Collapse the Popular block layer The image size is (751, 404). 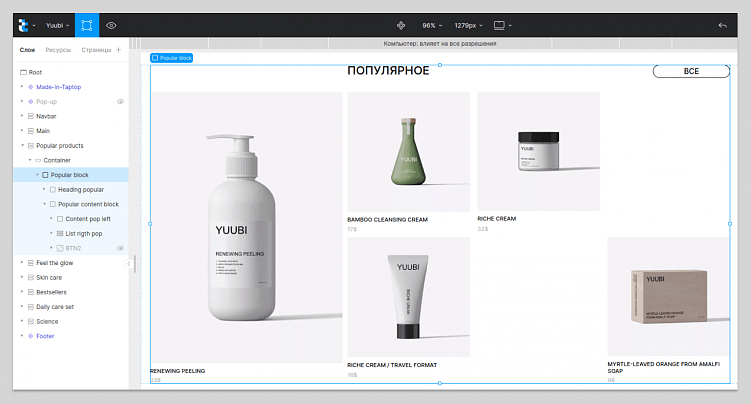pyautogui.click(x=37, y=175)
